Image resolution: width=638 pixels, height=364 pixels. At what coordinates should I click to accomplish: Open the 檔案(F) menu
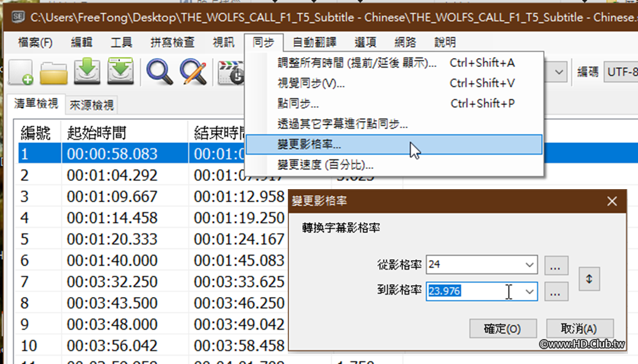[x=36, y=42]
